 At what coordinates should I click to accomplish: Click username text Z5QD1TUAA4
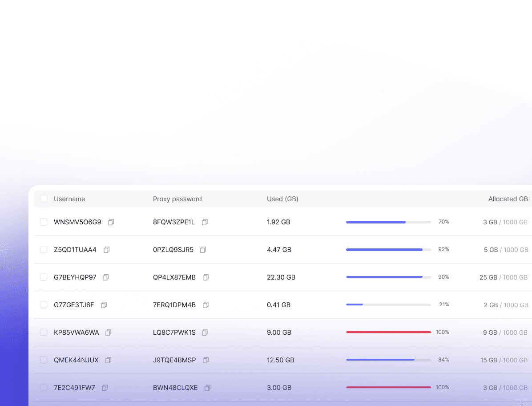click(x=75, y=250)
